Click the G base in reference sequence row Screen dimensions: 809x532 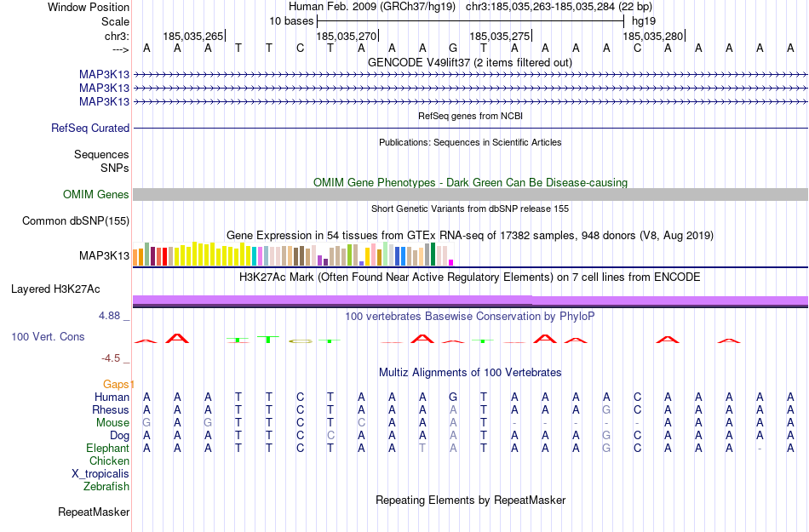pyautogui.click(x=453, y=49)
